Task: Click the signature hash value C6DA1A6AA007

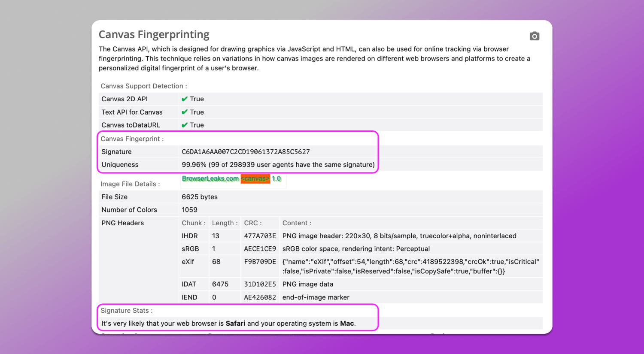Action: [x=246, y=152]
